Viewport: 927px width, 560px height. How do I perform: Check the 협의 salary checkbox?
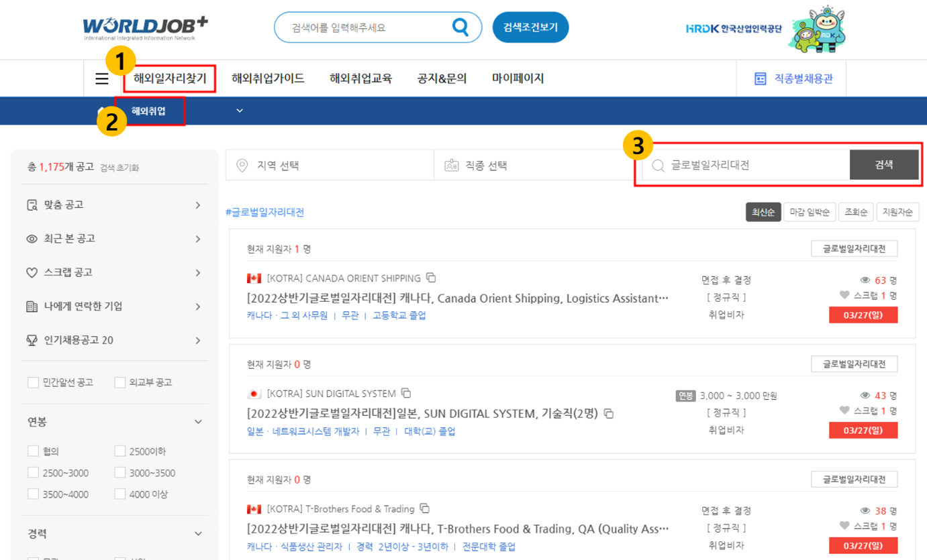coord(33,451)
